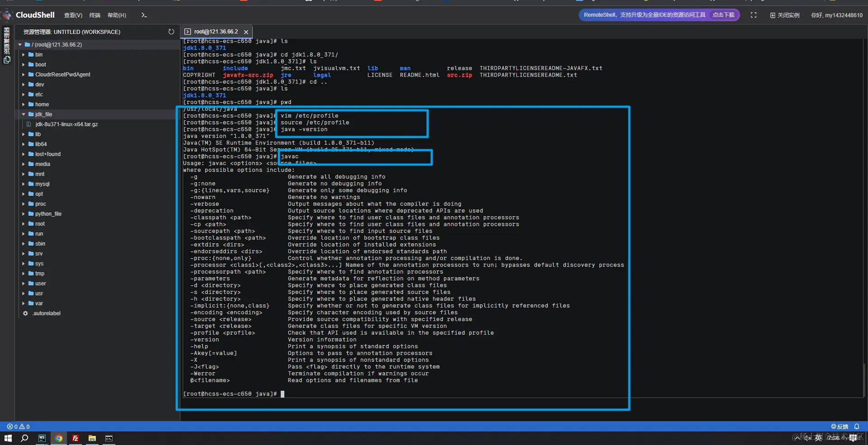Open the Windows Start menu
Viewport: 868px width, 445px height.
click(x=8, y=438)
